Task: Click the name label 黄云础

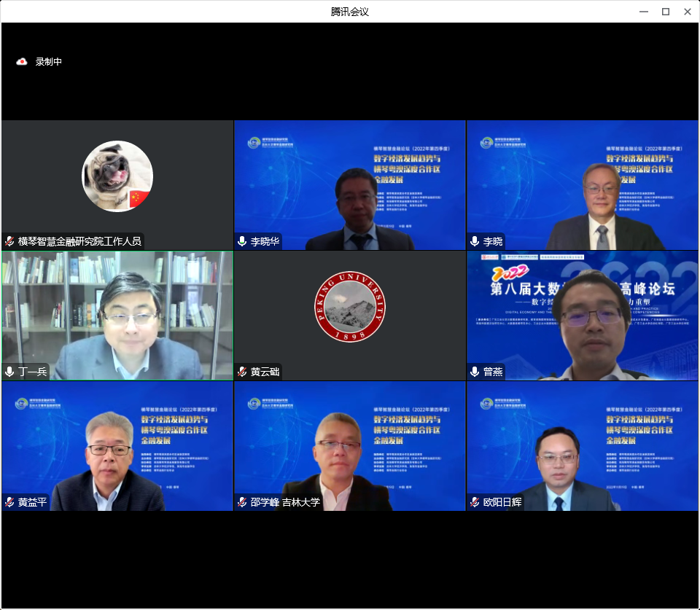Action: [x=265, y=372]
